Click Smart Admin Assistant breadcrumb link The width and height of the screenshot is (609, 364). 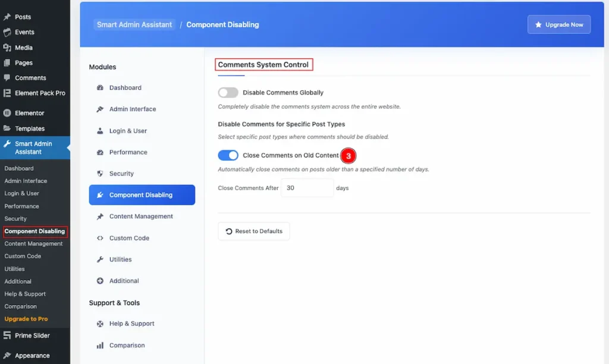134,24
